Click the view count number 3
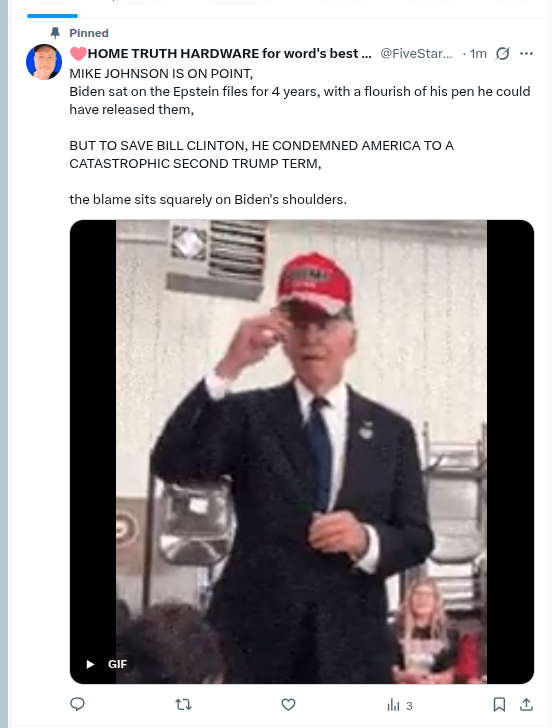 (x=409, y=706)
